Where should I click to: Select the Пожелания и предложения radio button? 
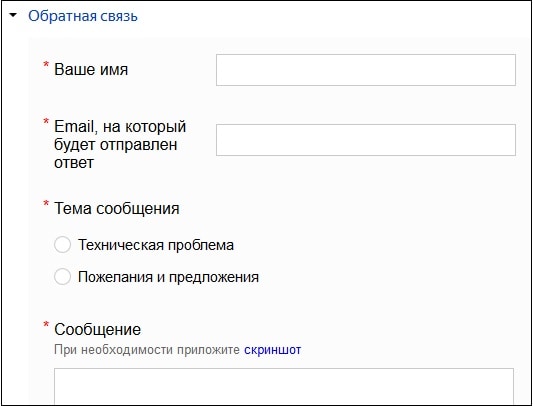point(63,276)
